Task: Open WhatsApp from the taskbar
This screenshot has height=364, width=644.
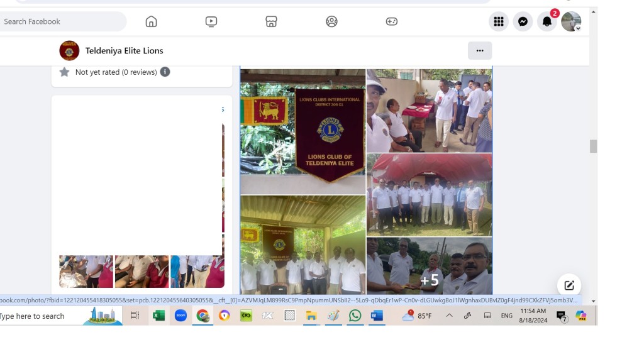Action: pos(355,316)
